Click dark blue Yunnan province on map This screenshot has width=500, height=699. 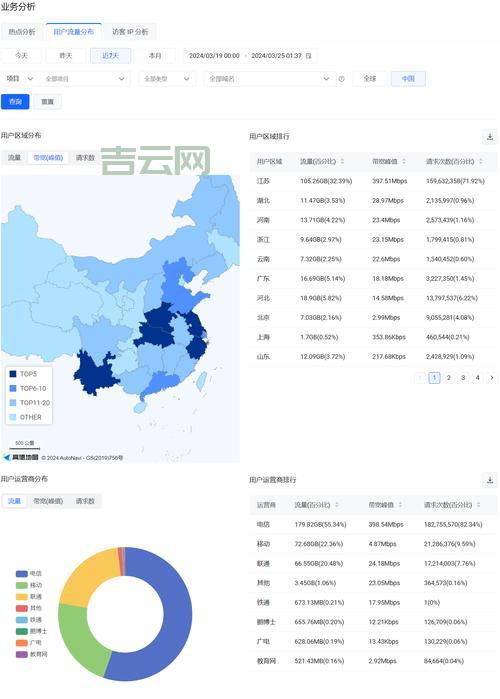click(x=94, y=374)
